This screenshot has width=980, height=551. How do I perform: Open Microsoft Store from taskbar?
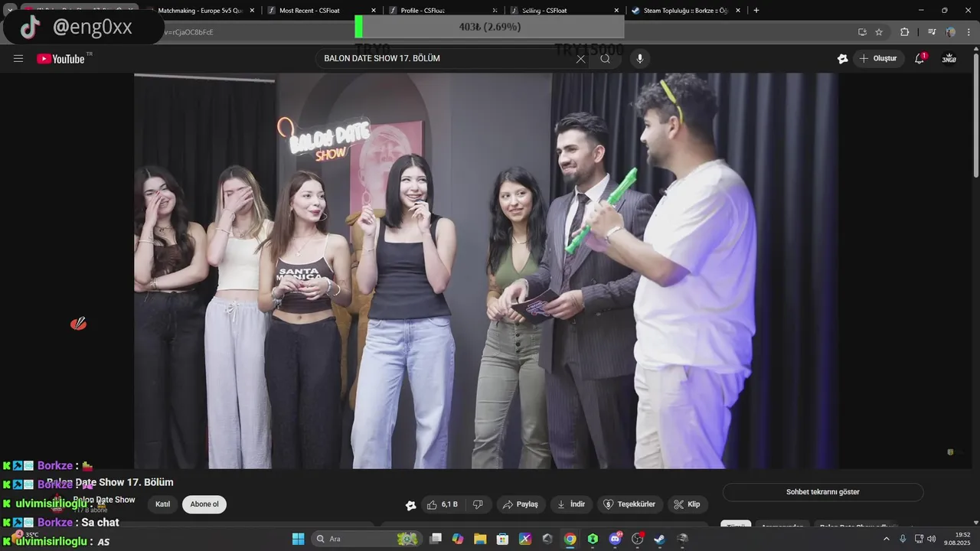pos(503,539)
